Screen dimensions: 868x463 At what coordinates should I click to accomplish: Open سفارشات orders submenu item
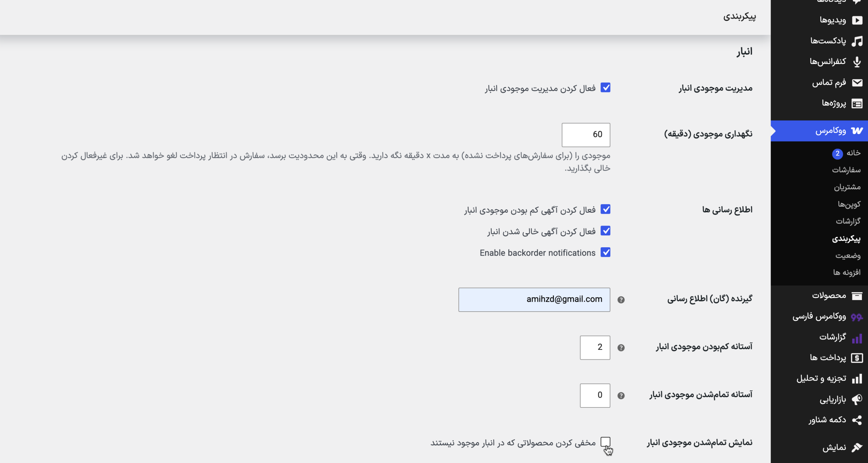point(846,170)
